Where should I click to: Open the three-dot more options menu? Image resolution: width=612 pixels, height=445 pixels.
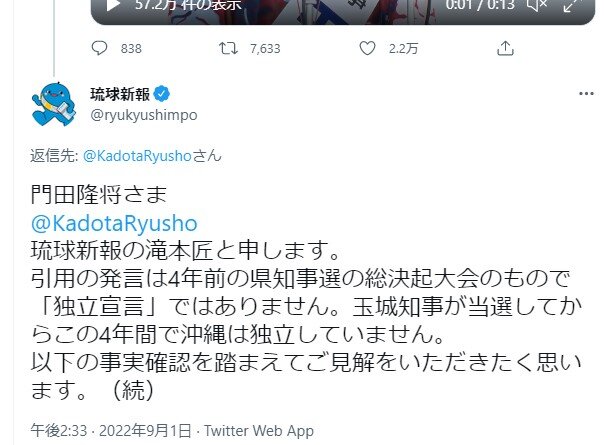click(x=586, y=94)
